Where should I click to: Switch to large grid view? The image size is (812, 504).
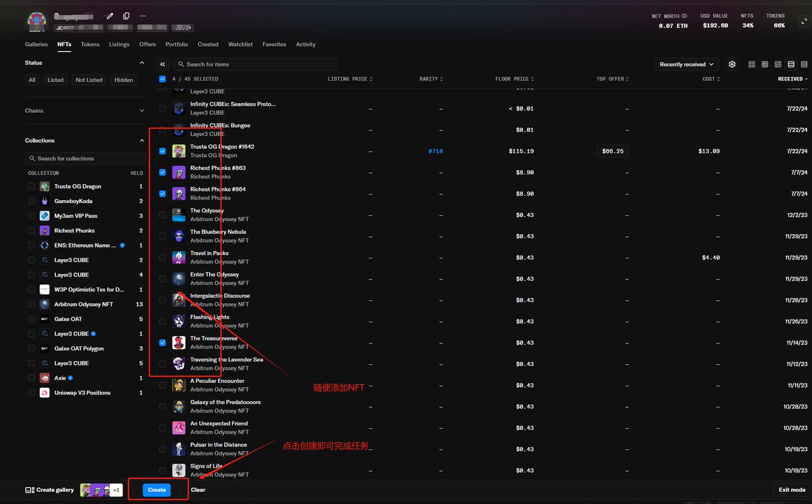[752, 64]
